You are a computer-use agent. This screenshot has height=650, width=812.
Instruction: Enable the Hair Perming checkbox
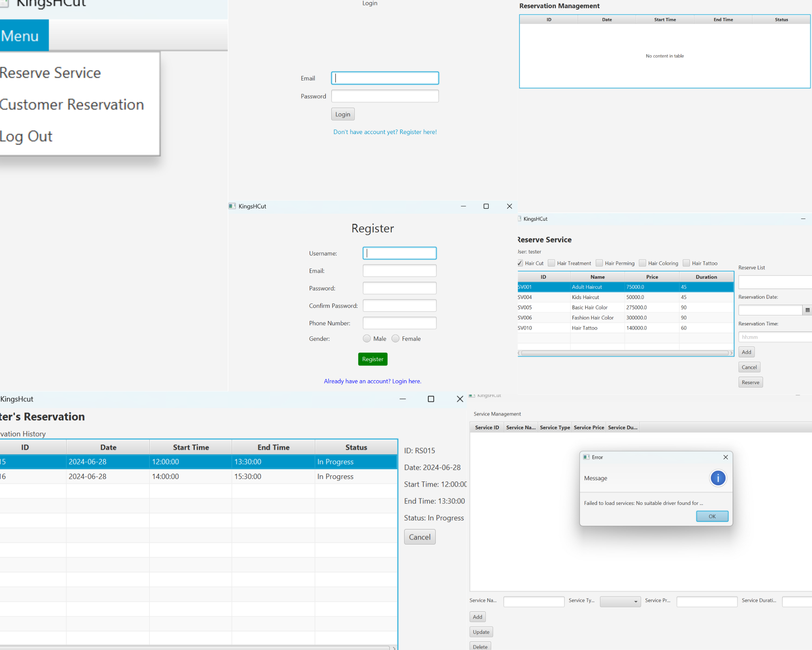(599, 263)
